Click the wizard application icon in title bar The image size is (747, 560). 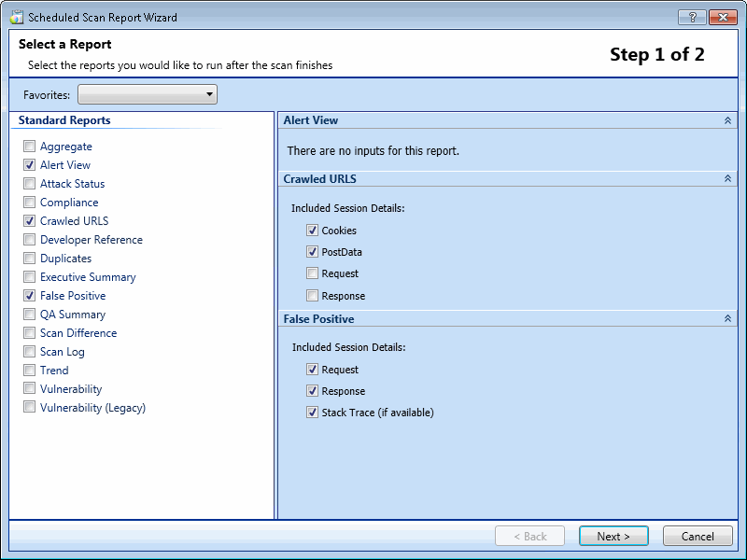(x=15, y=17)
